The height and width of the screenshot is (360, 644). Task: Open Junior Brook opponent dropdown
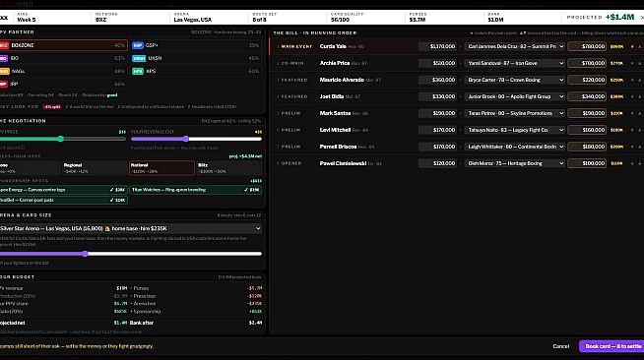(515, 96)
